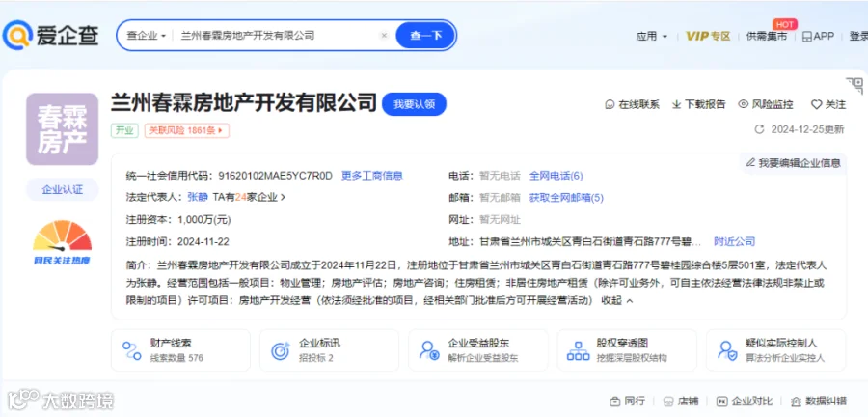The image size is (868, 417).
Task: Click the 我要认领 button
Action: click(414, 104)
